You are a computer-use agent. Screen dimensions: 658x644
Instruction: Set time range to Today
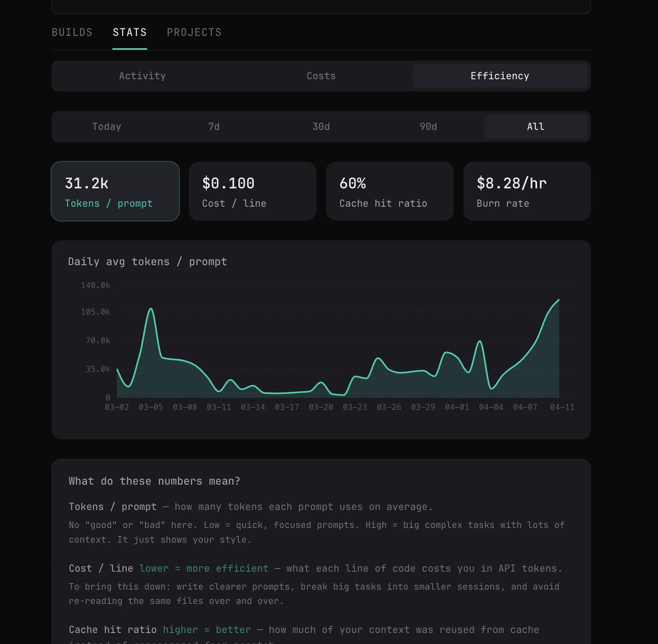107,127
